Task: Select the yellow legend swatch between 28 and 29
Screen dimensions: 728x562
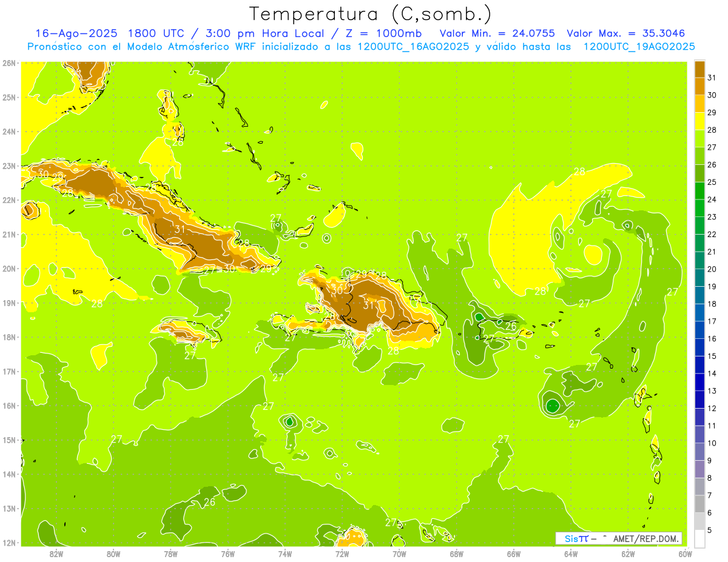Action: (x=699, y=122)
